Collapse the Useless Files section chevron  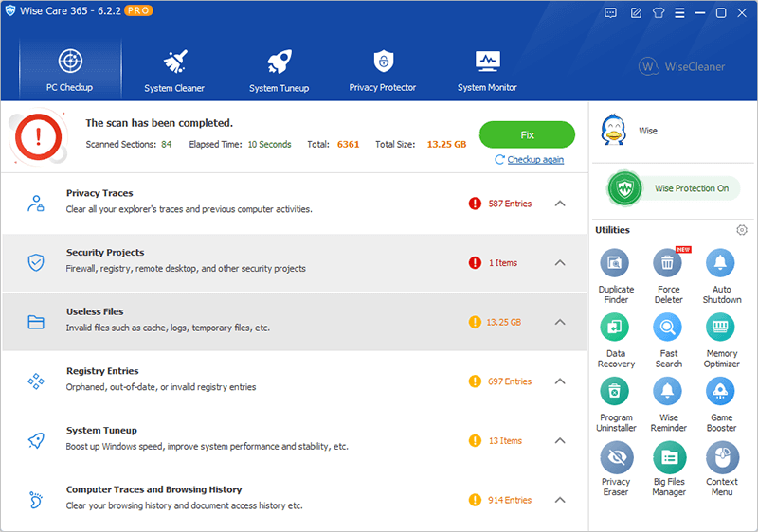pos(560,322)
